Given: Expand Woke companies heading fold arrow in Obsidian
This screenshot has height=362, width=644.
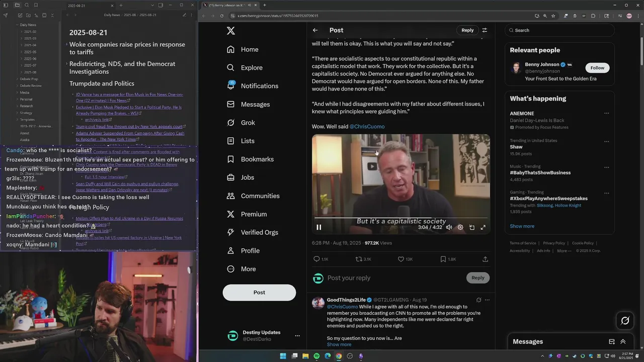Looking at the screenshot, I should (x=66, y=45).
